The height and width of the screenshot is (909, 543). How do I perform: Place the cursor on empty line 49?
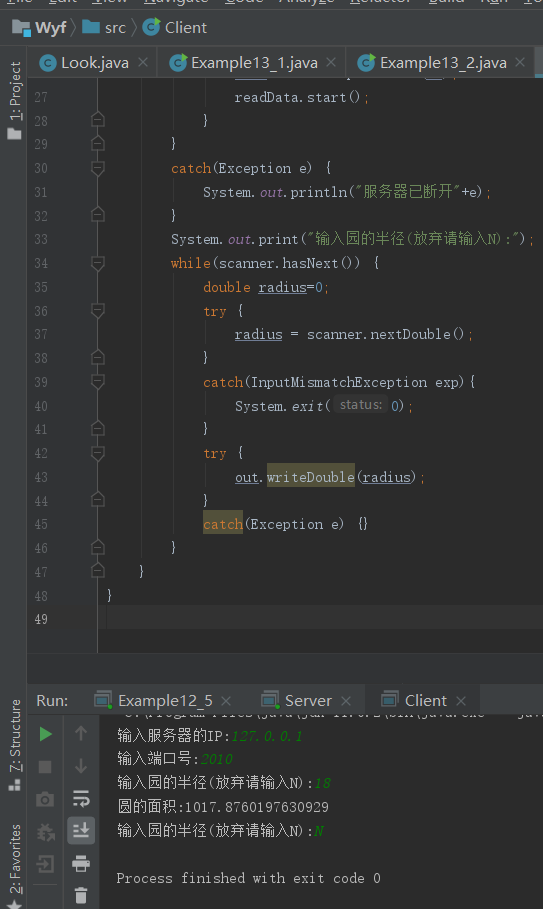pos(325,619)
